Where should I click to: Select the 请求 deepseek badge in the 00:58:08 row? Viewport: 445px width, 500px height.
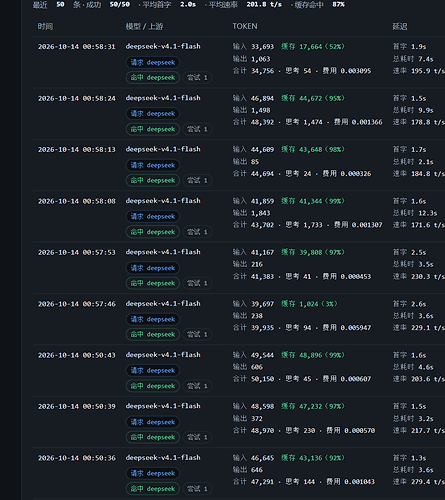click(153, 216)
